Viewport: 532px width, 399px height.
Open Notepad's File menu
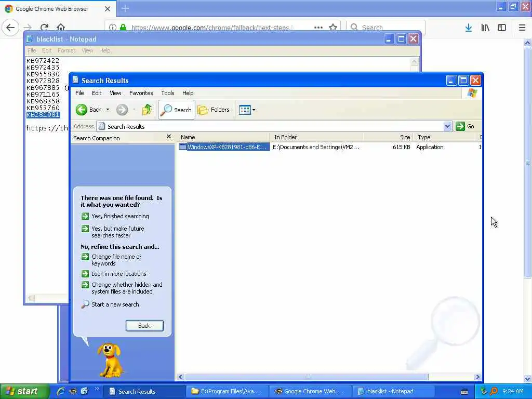click(x=32, y=50)
